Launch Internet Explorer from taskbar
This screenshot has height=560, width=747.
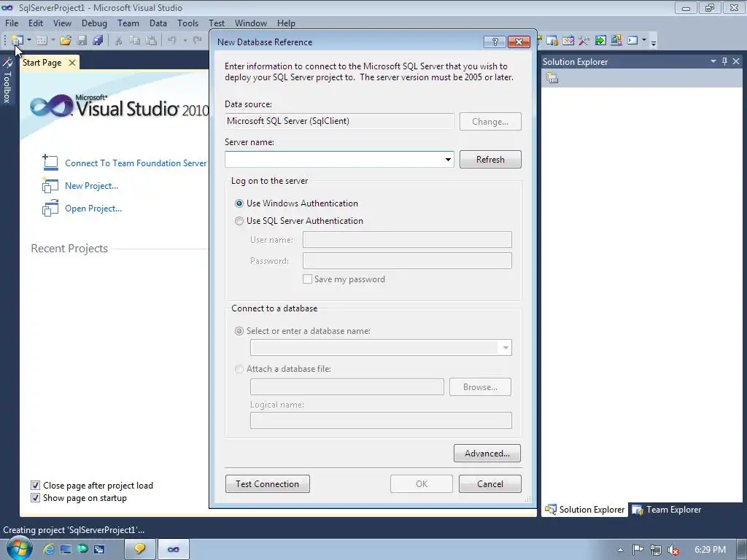click(48, 550)
